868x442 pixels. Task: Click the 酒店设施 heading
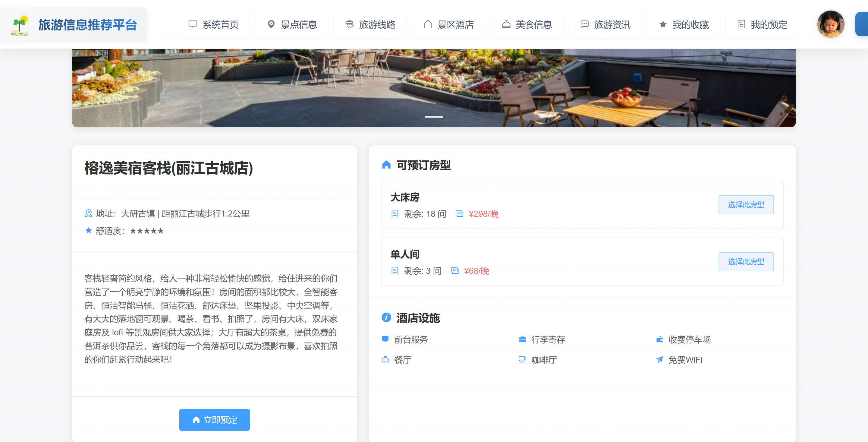click(x=418, y=318)
